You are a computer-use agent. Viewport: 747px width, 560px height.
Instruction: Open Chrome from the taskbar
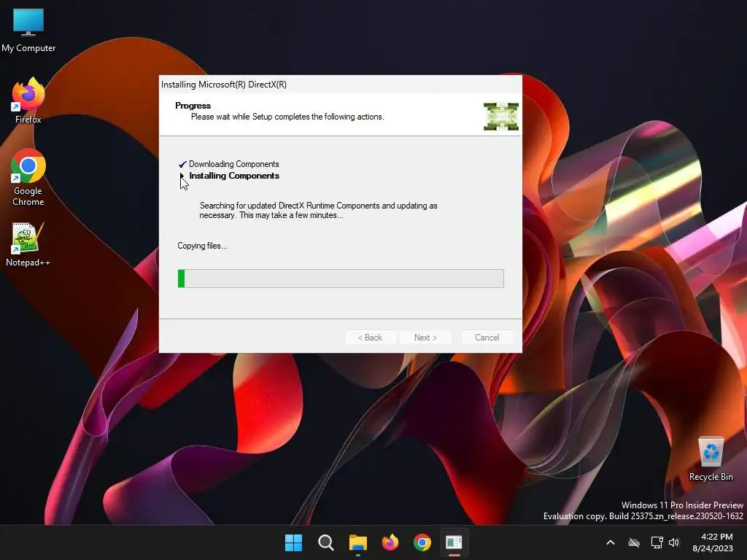[x=422, y=542]
